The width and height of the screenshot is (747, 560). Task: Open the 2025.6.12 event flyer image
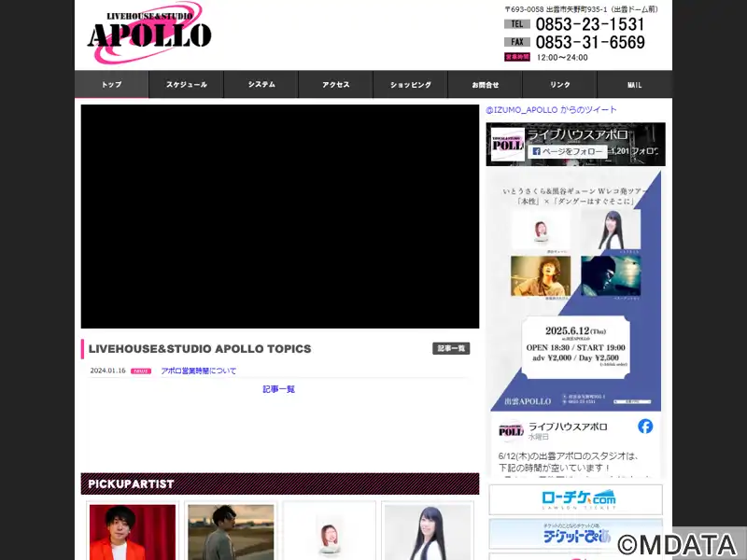[x=575, y=290]
